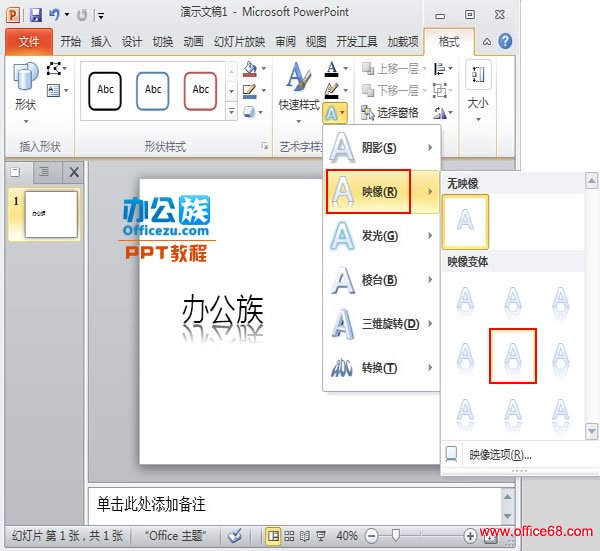
Task: Apply the black outline Abc shape style
Action: point(105,91)
